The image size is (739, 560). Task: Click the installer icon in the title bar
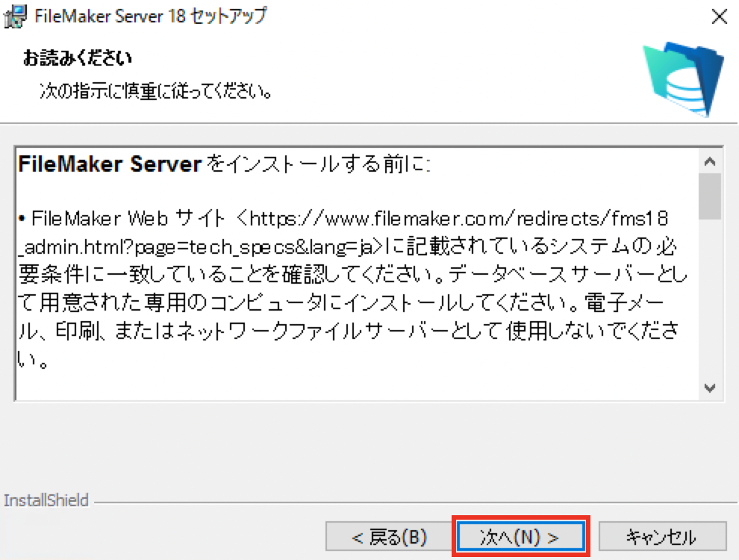pyautogui.click(x=15, y=16)
